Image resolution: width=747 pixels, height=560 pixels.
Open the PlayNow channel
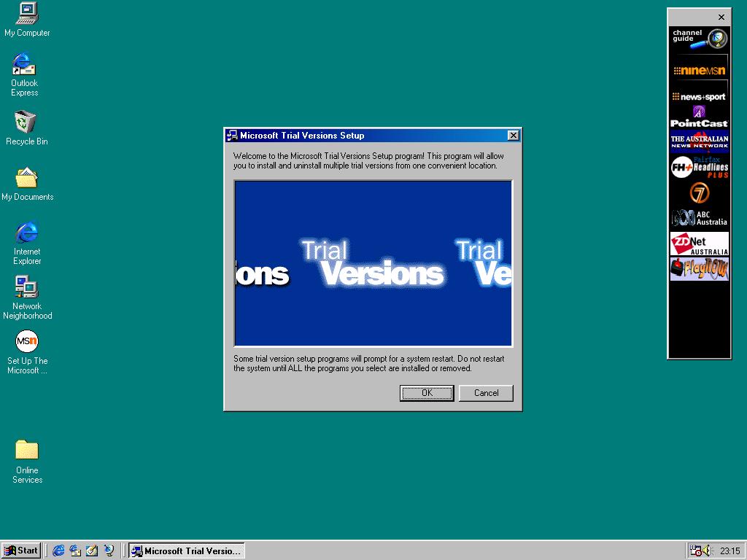pyautogui.click(x=700, y=269)
